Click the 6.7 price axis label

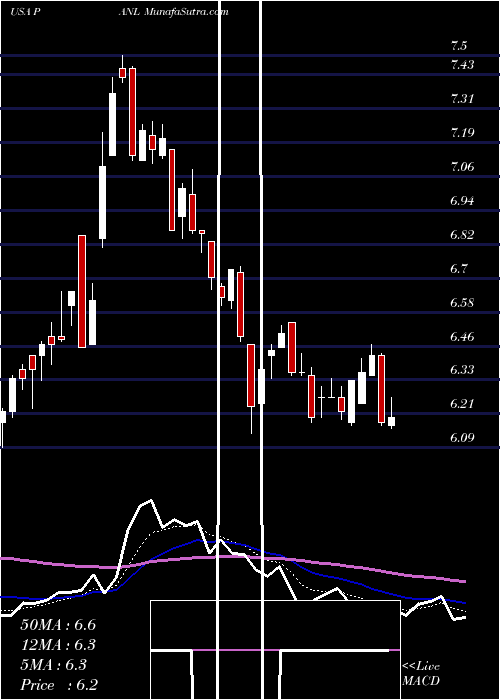coord(459,268)
